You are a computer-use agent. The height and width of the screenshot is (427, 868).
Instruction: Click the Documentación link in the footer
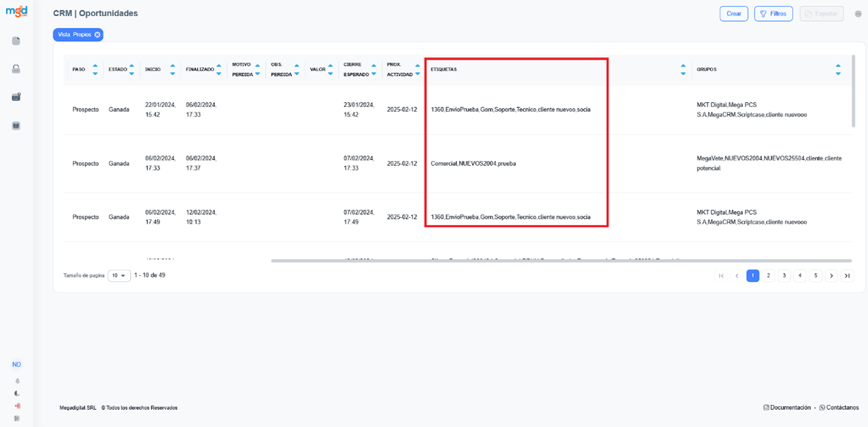[786, 408]
